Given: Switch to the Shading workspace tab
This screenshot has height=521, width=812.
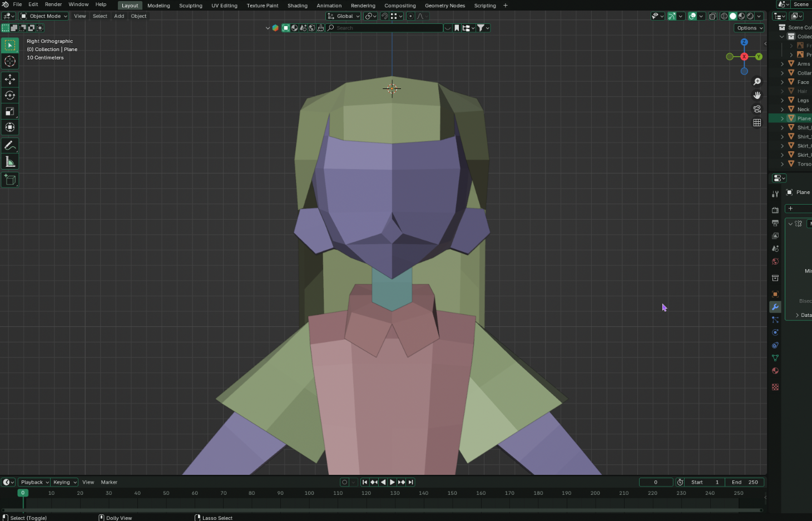Looking at the screenshot, I should [298, 6].
